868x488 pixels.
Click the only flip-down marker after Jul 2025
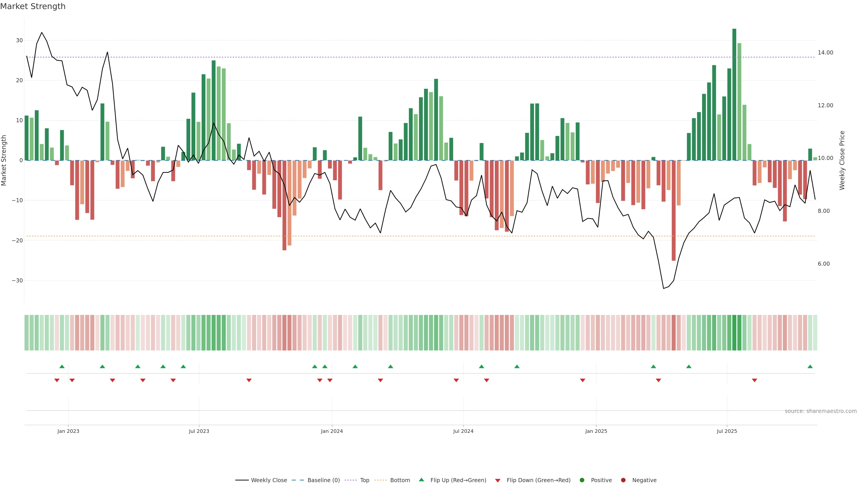pyautogui.click(x=755, y=380)
